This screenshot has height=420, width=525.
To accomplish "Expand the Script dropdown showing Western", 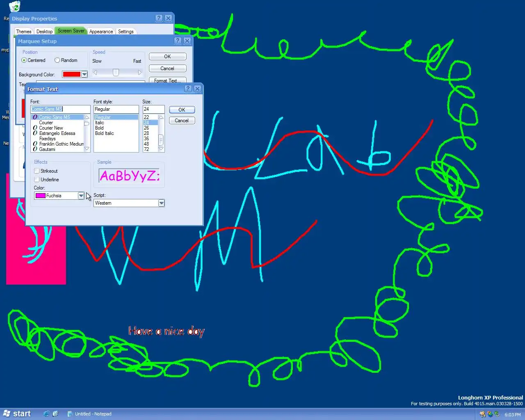I will 161,203.
